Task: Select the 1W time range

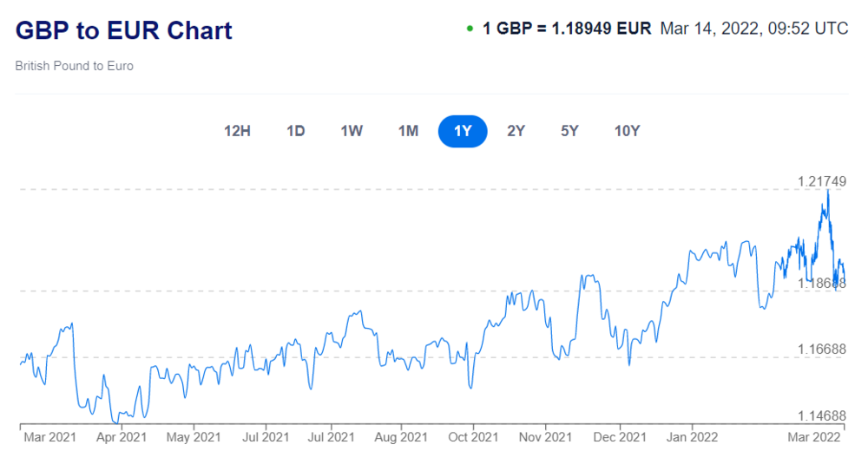Action: 352,131
